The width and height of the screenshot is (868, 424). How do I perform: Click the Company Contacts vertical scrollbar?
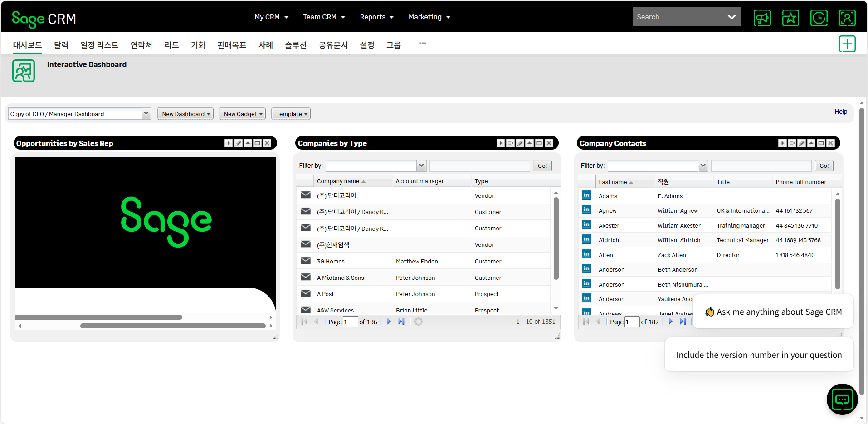(838, 245)
